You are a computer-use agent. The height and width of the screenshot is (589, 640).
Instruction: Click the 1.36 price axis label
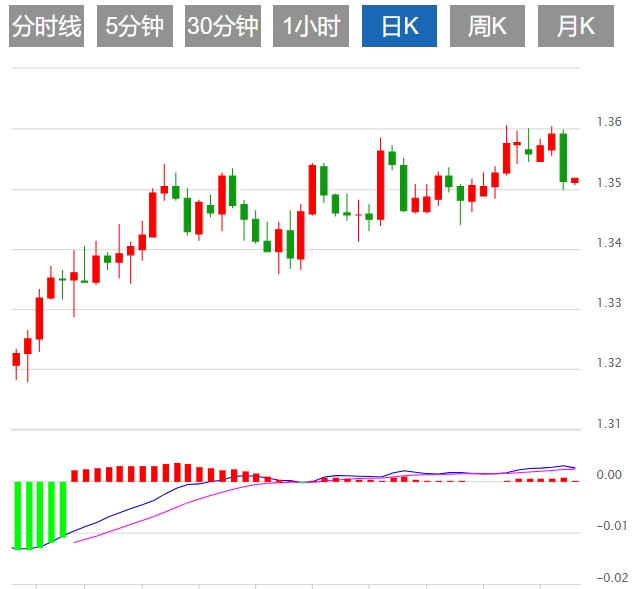609,122
